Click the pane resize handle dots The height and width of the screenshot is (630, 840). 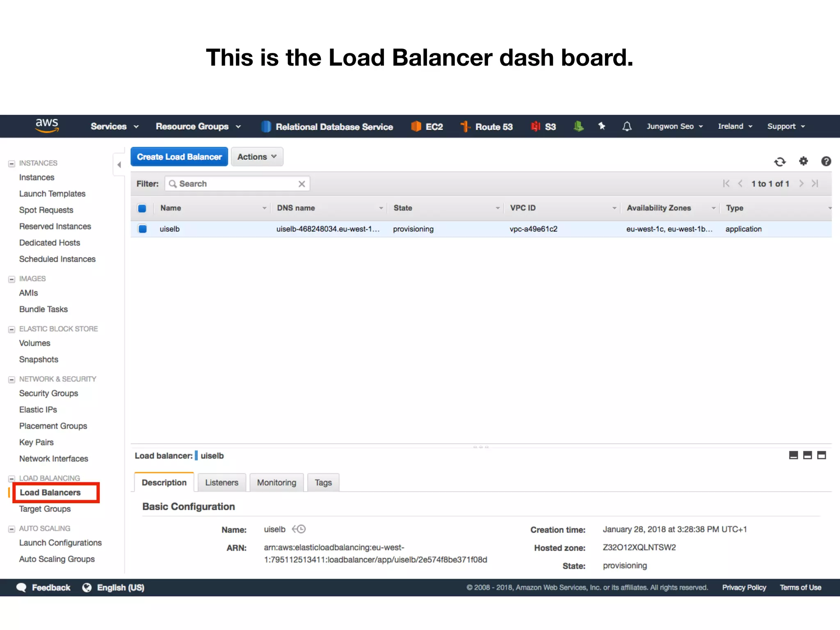click(481, 447)
